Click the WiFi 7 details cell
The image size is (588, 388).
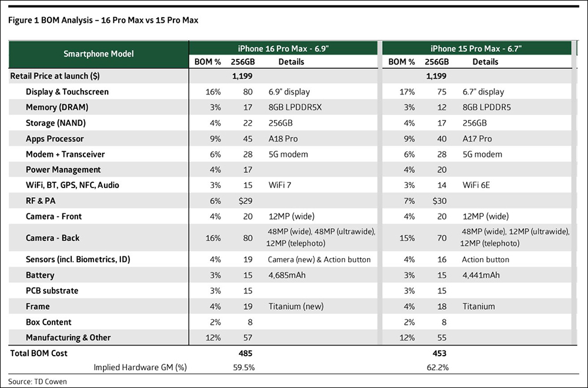tap(280, 185)
